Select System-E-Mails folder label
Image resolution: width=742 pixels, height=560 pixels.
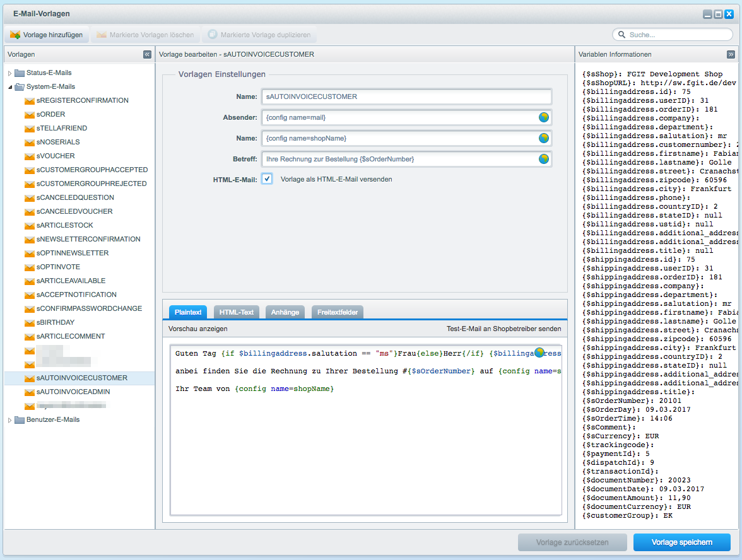click(50, 86)
